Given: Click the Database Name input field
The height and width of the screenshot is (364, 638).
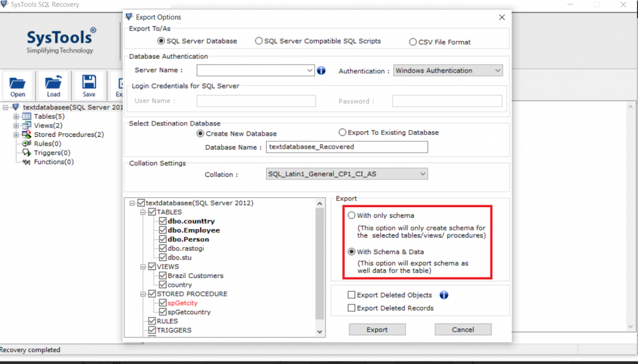Looking at the screenshot, I should 347,147.
